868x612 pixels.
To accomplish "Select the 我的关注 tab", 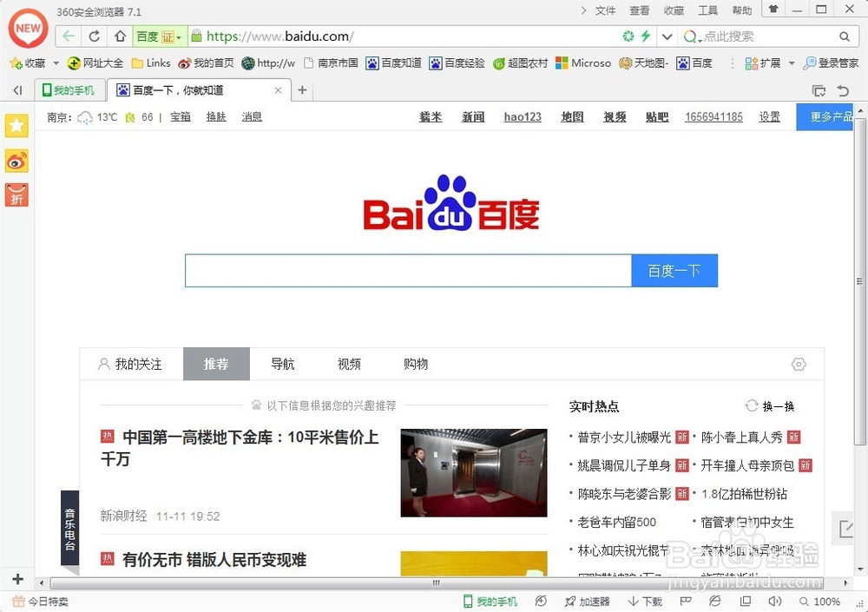I will tap(131, 364).
